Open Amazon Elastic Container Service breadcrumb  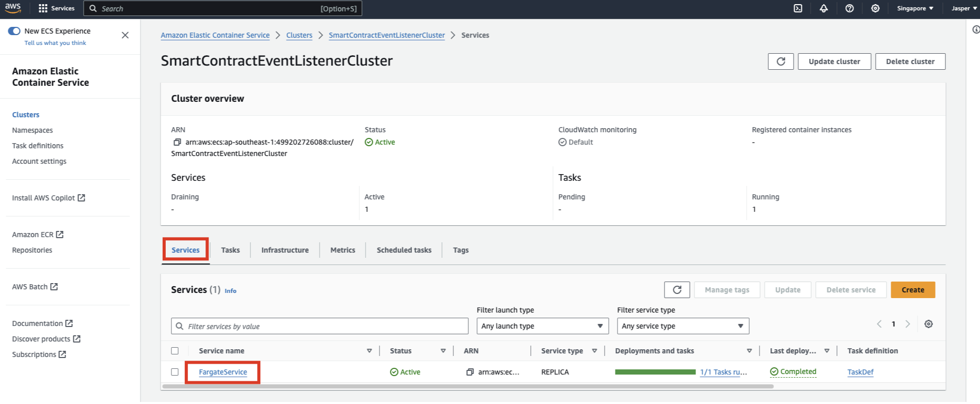point(215,35)
